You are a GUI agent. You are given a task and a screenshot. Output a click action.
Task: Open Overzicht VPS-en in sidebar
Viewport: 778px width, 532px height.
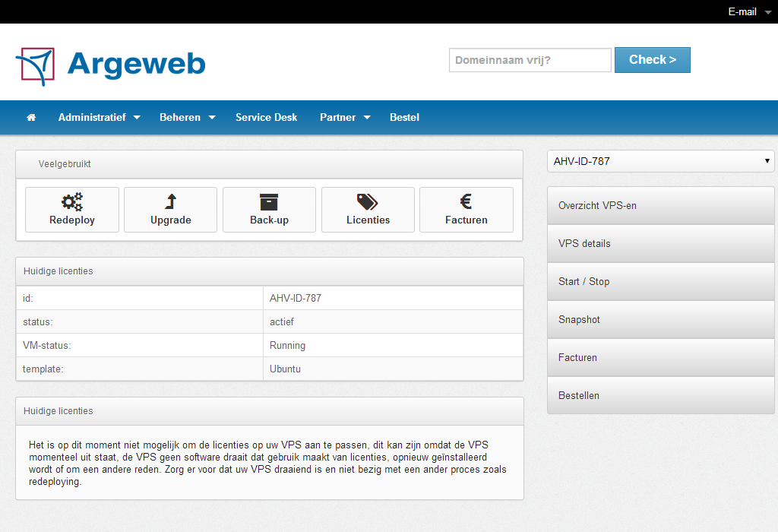click(660, 206)
